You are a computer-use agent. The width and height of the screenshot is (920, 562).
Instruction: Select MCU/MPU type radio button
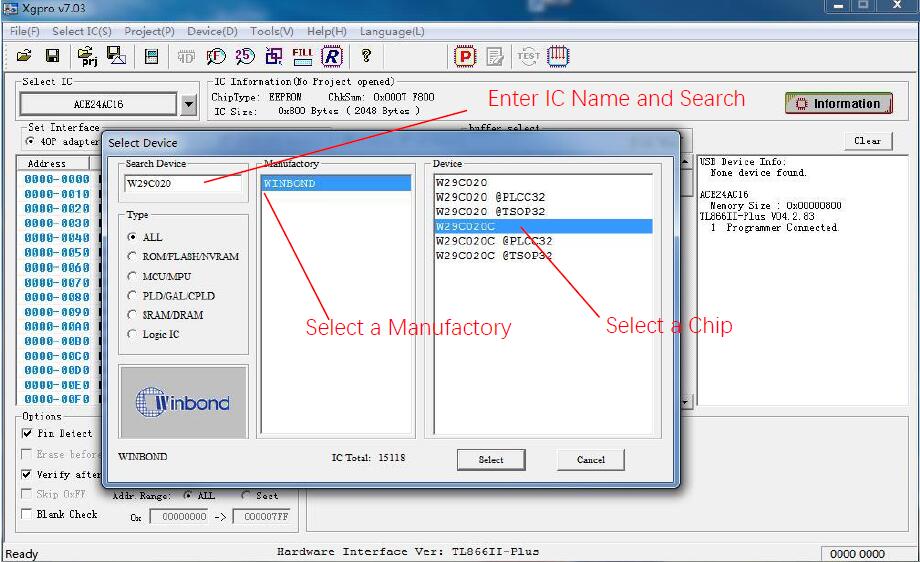132,276
